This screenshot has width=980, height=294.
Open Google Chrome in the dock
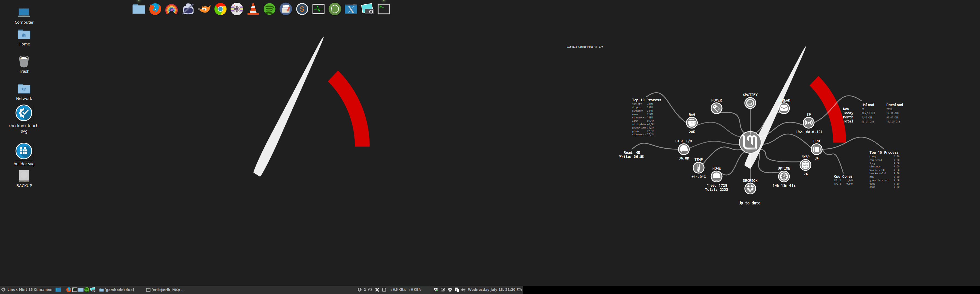coord(220,9)
